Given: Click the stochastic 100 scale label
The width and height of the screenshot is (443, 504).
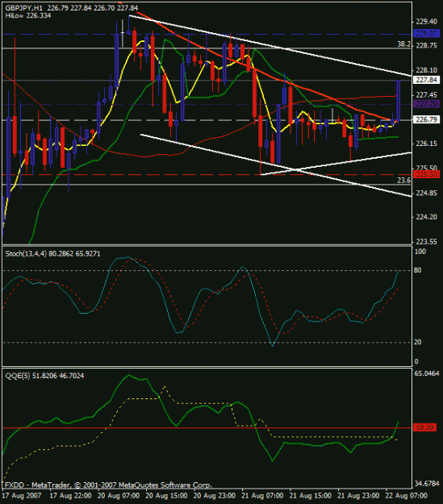Looking at the screenshot, I should (420, 252).
